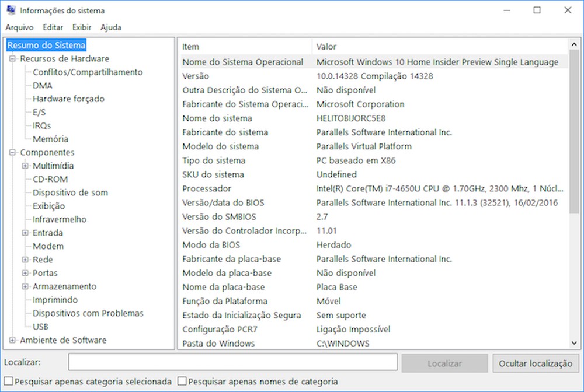584x392 pixels.
Task: Focus the Localizar search input field
Action: (x=233, y=362)
